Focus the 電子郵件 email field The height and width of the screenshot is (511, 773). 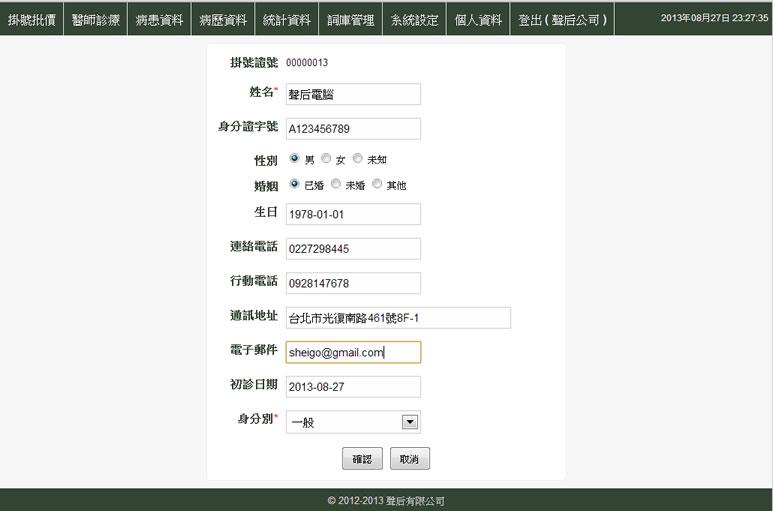coord(353,352)
